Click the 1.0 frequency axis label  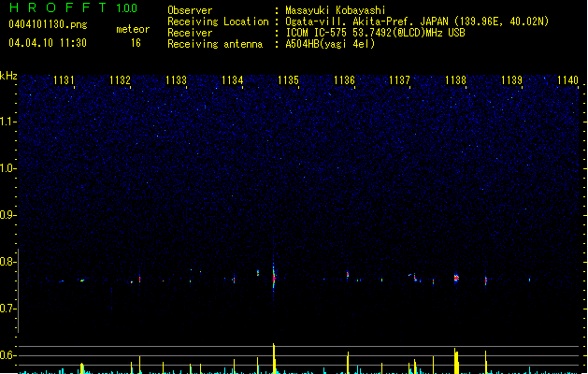[8, 168]
